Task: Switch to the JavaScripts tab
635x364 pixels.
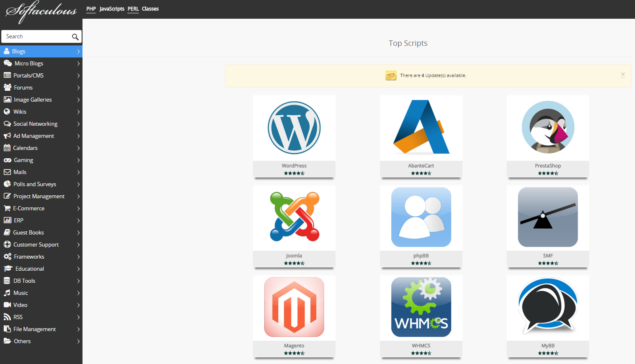Action: [x=112, y=9]
